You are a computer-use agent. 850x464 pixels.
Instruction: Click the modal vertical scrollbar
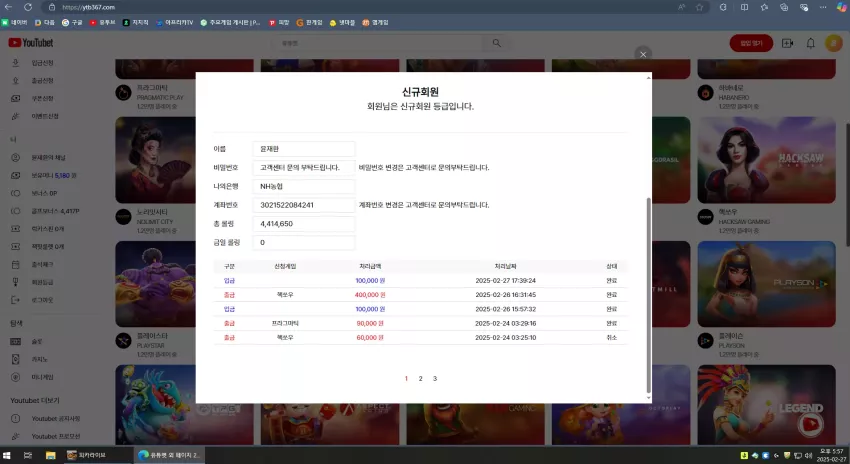pyautogui.click(x=648, y=295)
